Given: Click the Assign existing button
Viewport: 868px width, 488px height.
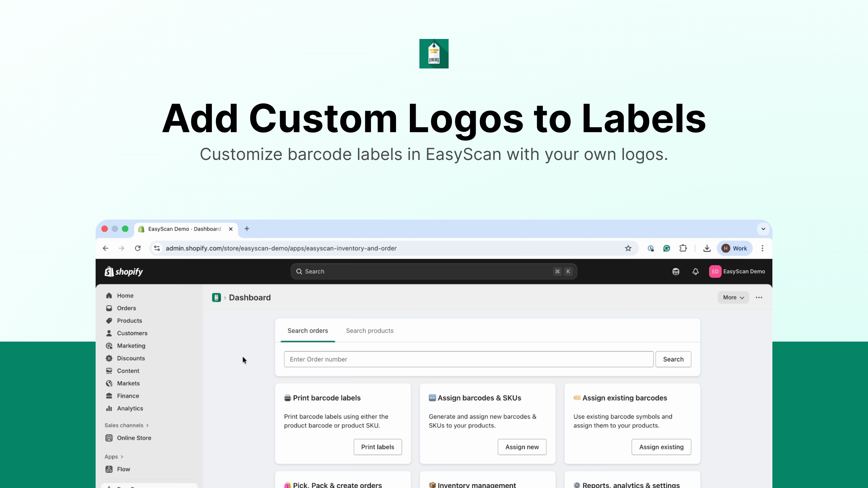Looking at the screenshot, I should coord(661,447).
